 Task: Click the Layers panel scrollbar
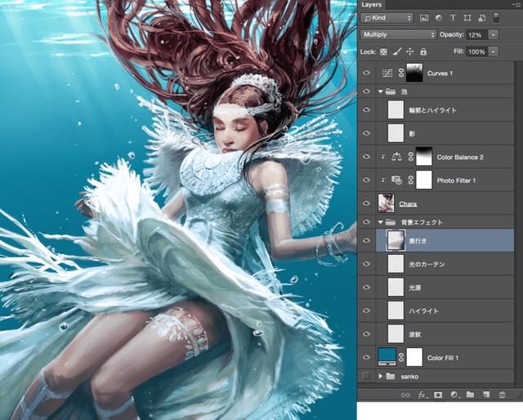(518, 221)
